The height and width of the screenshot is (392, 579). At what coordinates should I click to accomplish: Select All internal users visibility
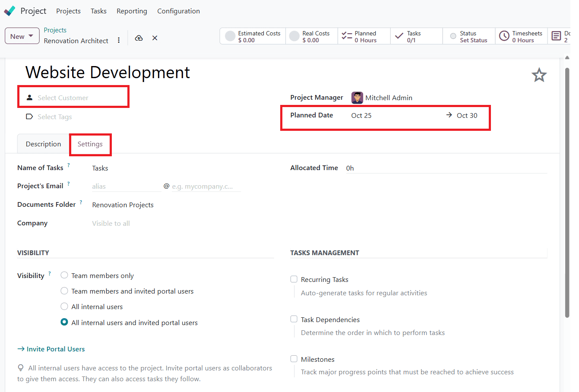point(64,307)
